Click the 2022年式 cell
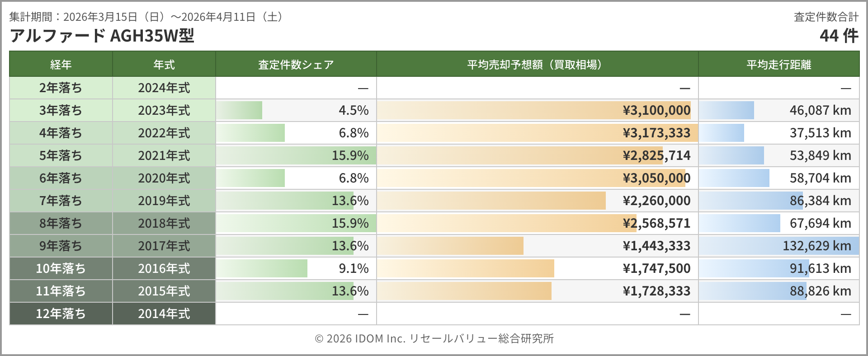 [x=164, y=133]
